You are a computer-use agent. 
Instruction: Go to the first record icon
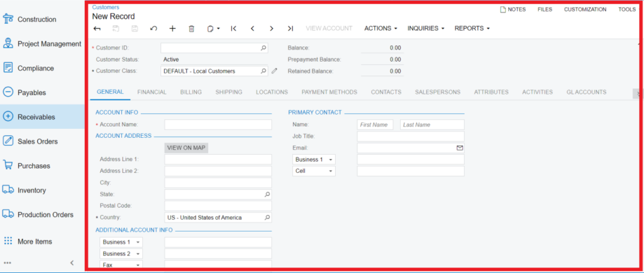(233, 28)
